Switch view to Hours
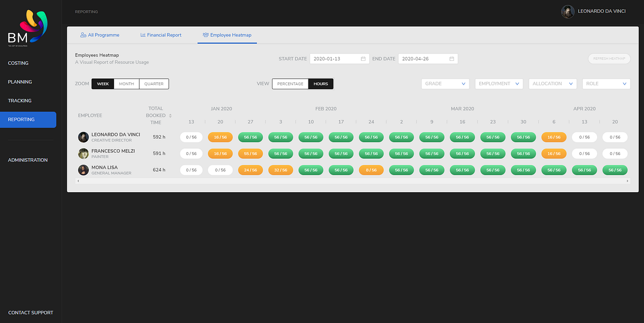 pos(321,84)
